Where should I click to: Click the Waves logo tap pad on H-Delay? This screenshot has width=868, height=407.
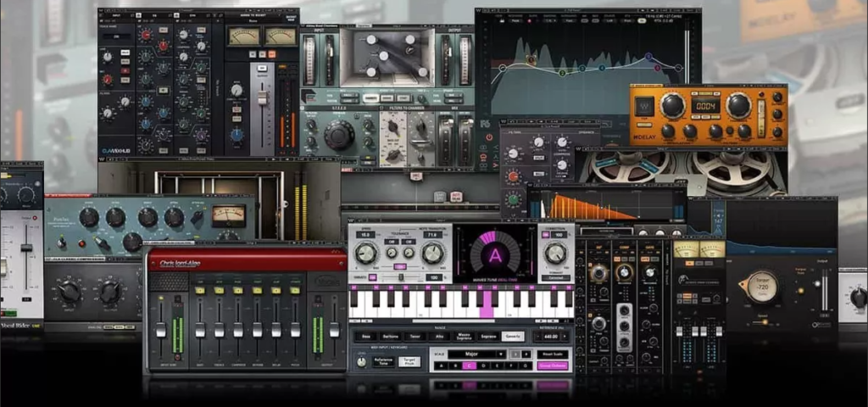click(x=643, y=108)
